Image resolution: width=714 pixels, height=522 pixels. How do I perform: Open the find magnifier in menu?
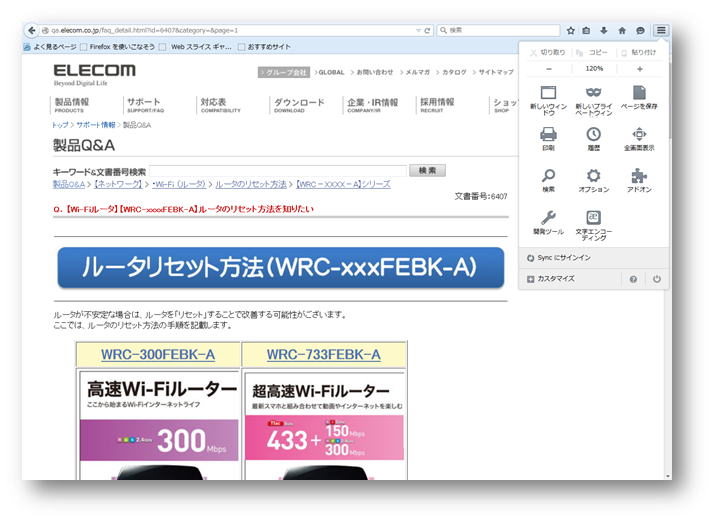pyautogui.click(x=548, y=180)
